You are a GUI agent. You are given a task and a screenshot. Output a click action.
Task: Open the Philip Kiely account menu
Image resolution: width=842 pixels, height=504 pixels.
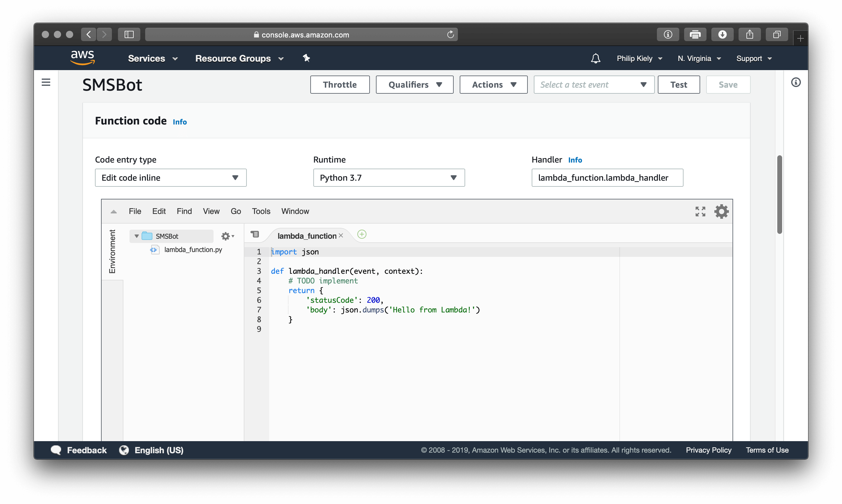(639, 58)
